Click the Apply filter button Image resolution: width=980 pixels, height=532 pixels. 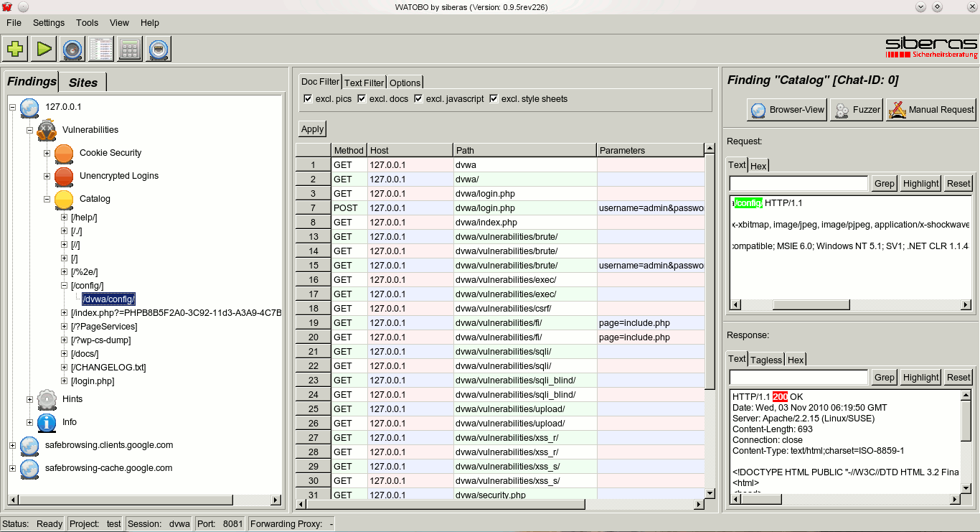click(312, 129)
